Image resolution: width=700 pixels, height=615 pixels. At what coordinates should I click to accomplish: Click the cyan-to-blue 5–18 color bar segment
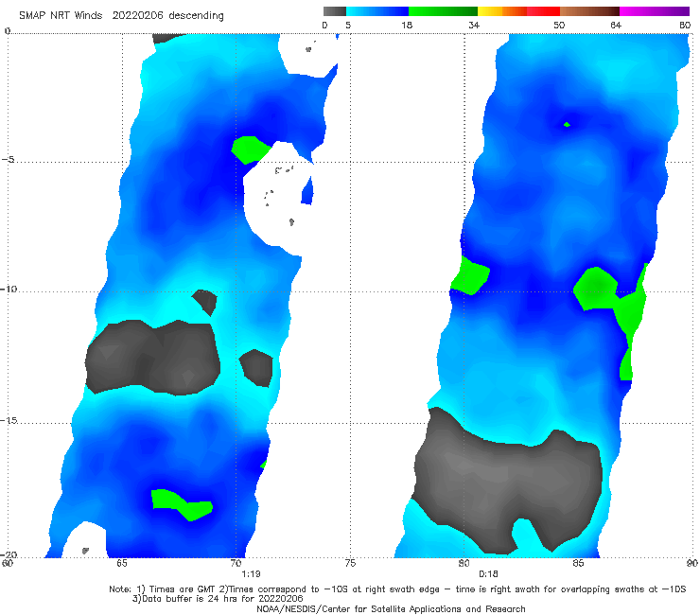tap(377, 11)
